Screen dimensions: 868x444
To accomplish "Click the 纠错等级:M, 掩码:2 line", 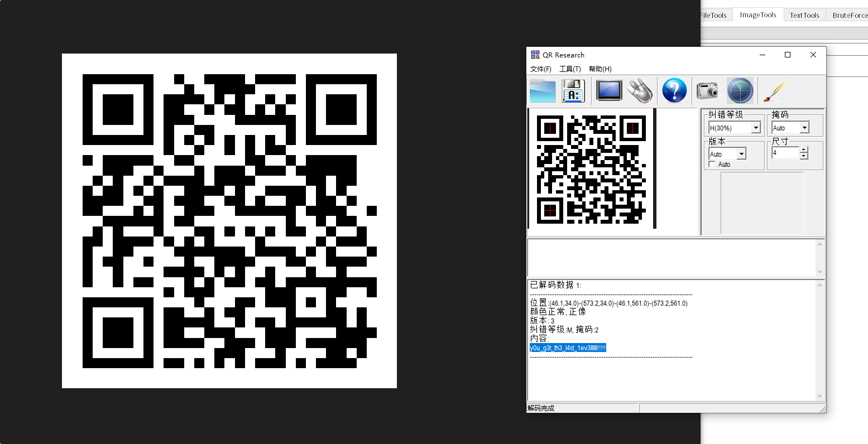I will tap(564, 330).
